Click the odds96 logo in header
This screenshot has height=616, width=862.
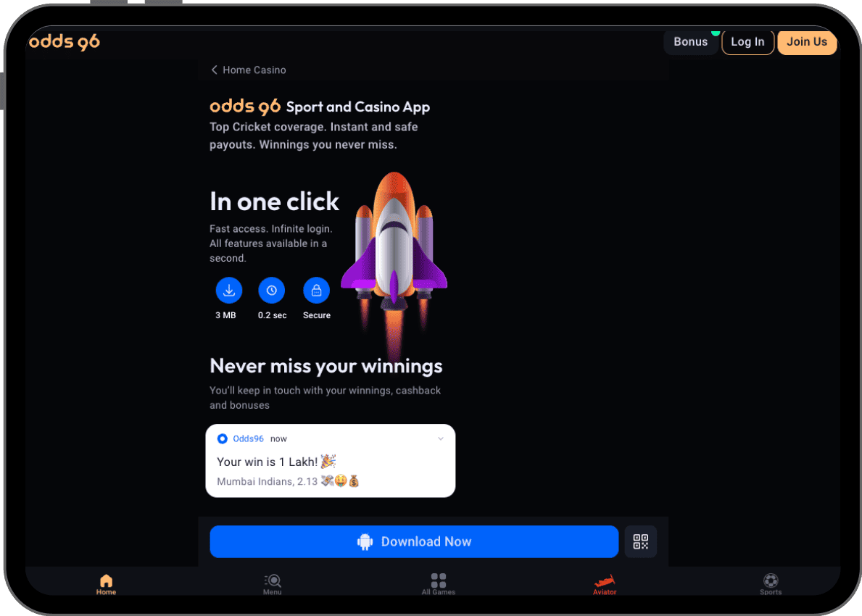pyautogui.click(x=65, y=42)
